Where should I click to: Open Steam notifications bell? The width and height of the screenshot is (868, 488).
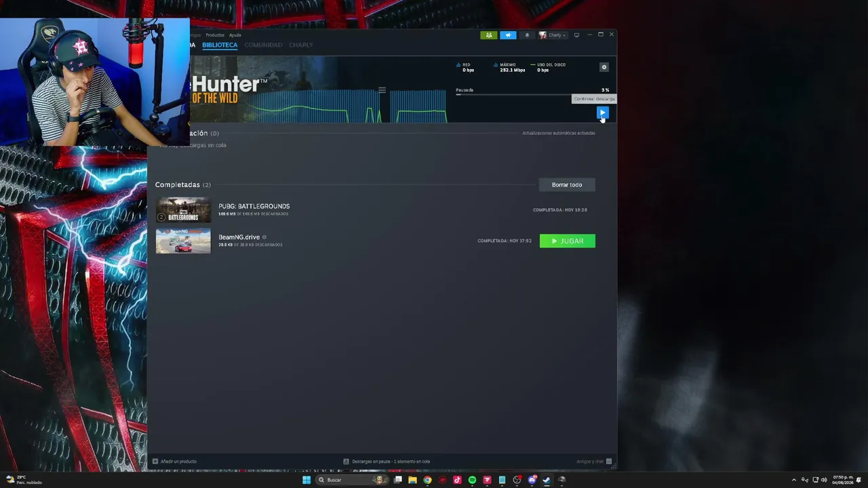pos(527,35)
